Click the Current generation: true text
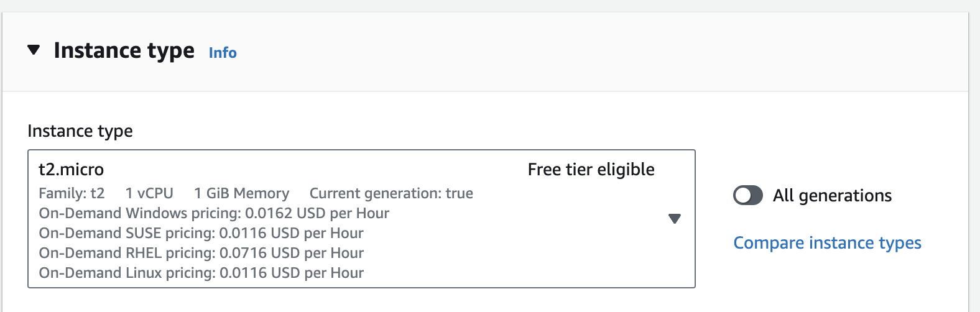The width and height of the screenshot is (980, 312). point(391,194)
